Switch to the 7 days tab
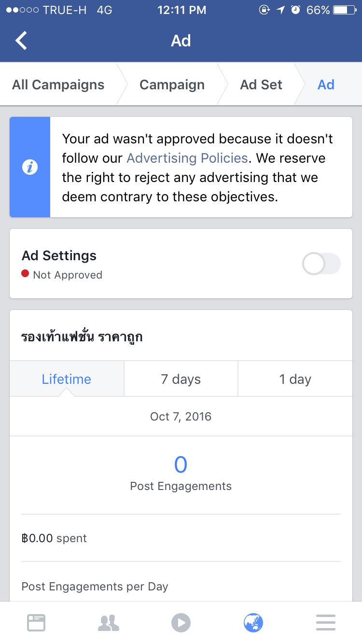The height and width of the screenshot is (644, 362). pos(181,379)
